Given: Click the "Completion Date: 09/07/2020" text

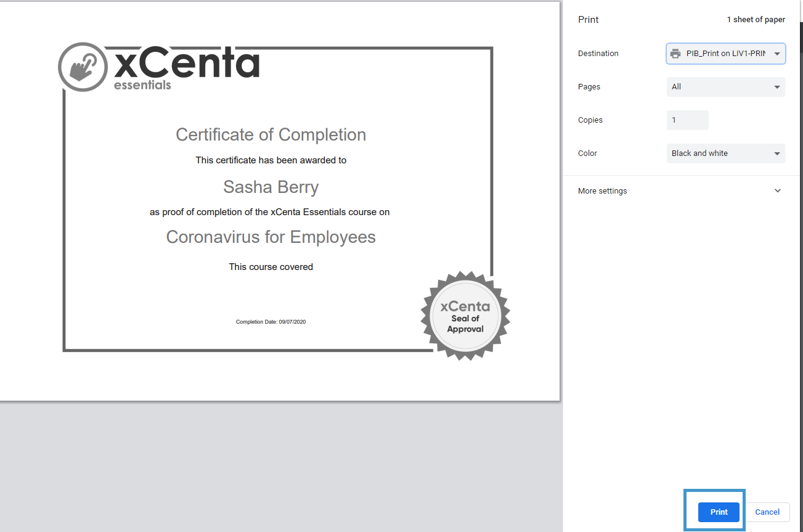Looking at the screenshot, I should click(271, 322).
